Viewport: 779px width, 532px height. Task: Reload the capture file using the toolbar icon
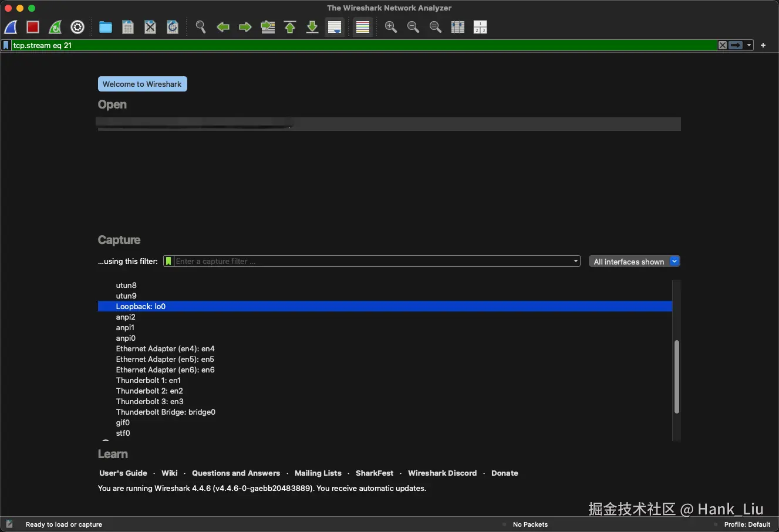click(173, 27)
